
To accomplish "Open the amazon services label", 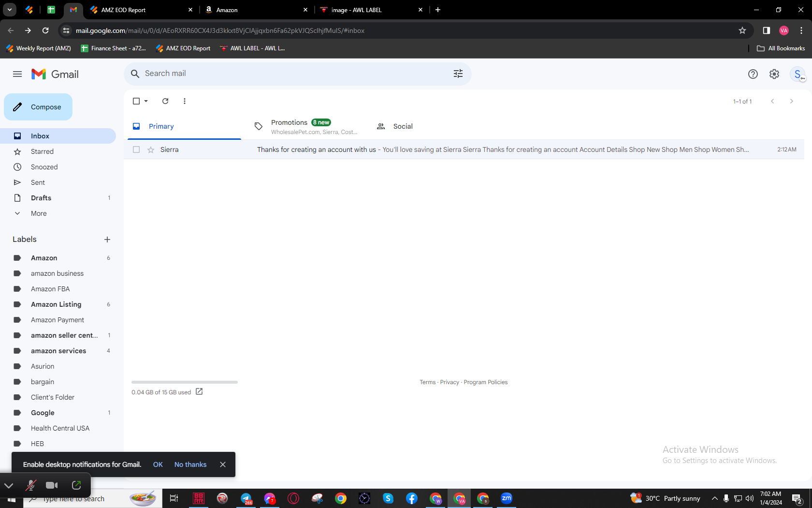I will coord(58,351).
